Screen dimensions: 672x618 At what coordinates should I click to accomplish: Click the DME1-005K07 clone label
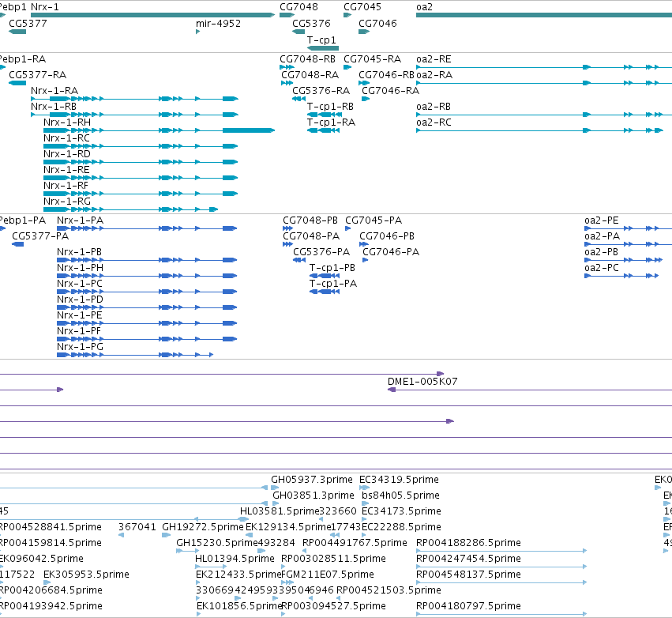click(x=422, y=382)
